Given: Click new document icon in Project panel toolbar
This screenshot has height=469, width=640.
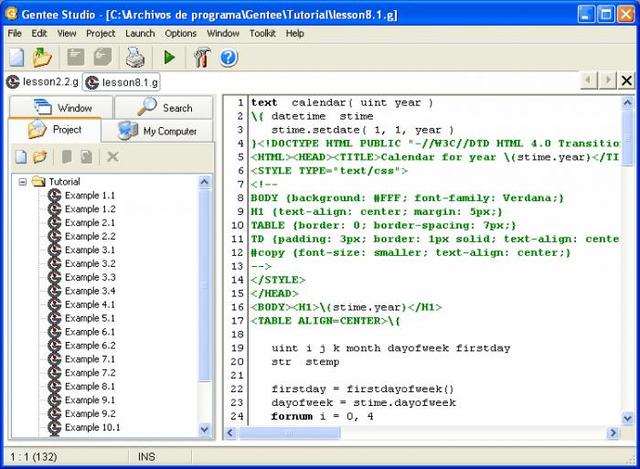Looking at the screenshot, I should [x=21, y=157].
